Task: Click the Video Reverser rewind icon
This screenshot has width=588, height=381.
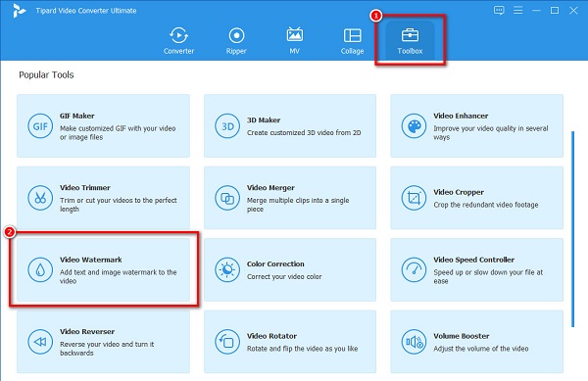Action: [x=40, y=342]
